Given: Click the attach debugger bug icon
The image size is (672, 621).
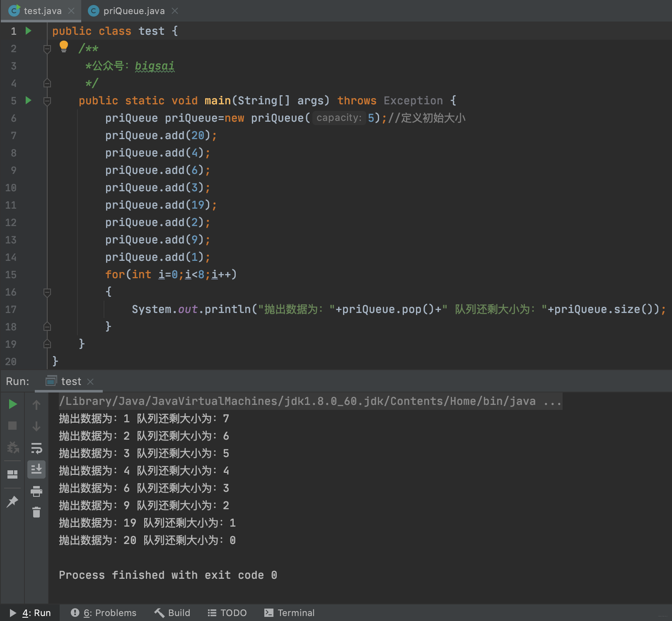Looking at the screenshot, I should [x=13, y=447].
